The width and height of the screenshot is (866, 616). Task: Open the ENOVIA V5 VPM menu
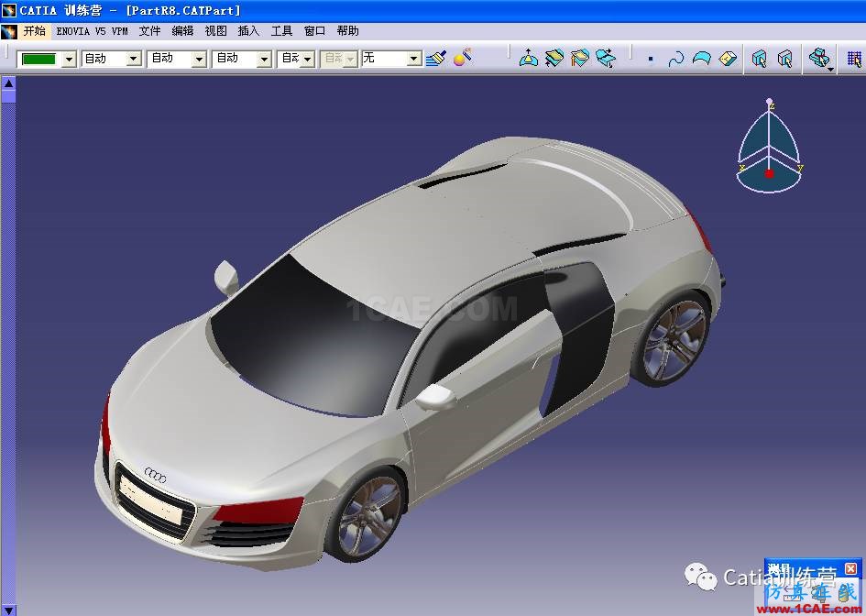click(x=92, y=31)
